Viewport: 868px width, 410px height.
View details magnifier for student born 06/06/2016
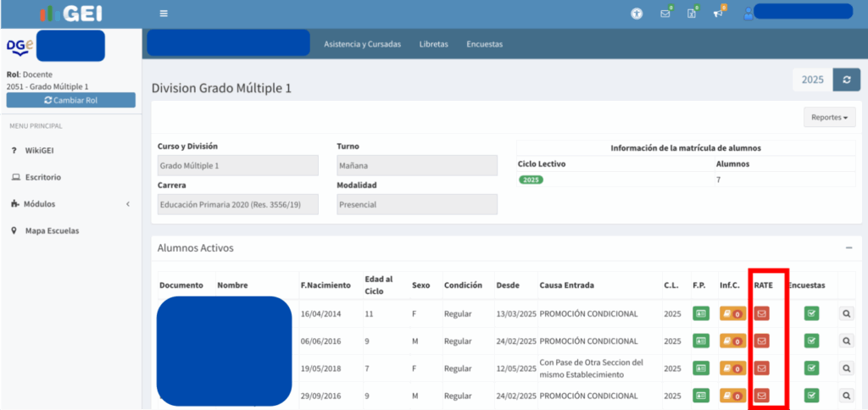click(847, 341)
